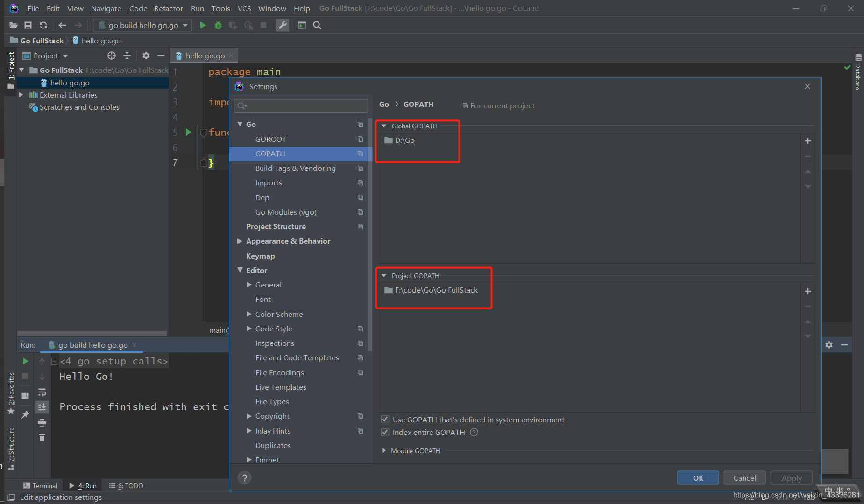Screen dimensions: 864x504
Task: Click the Save All toolbar icon
Action: (x=28, y=25)
